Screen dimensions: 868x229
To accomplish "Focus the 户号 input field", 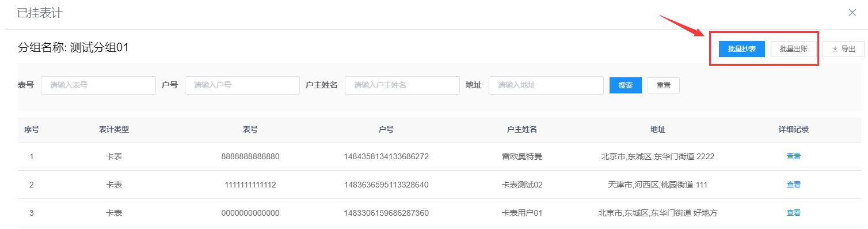I will (x=242, y=85).
